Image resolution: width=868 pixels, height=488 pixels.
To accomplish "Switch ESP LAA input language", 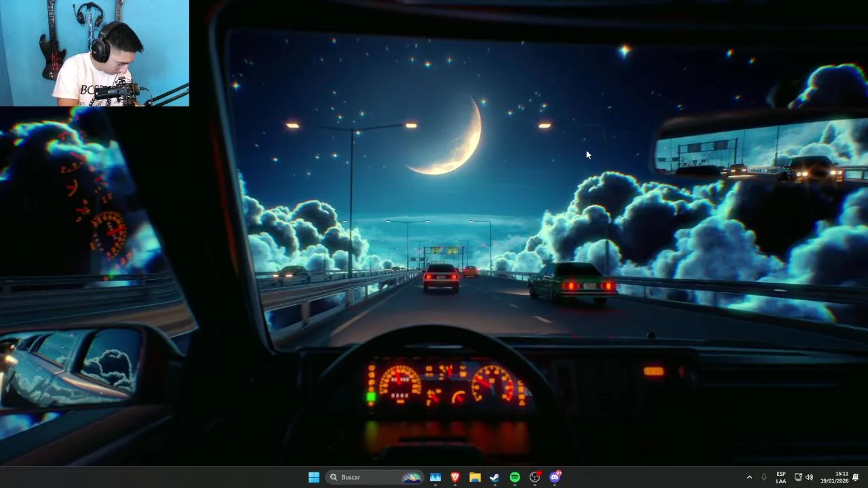I will coord(781,477).
